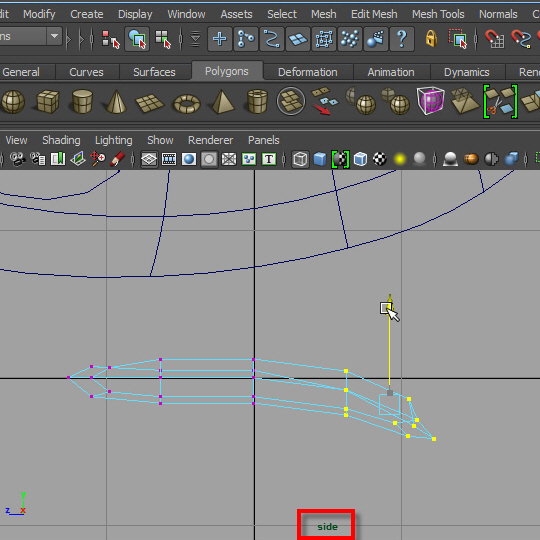Toggle the curves selection mask
This screenshot has width=540, height=540.
[272, 39]
